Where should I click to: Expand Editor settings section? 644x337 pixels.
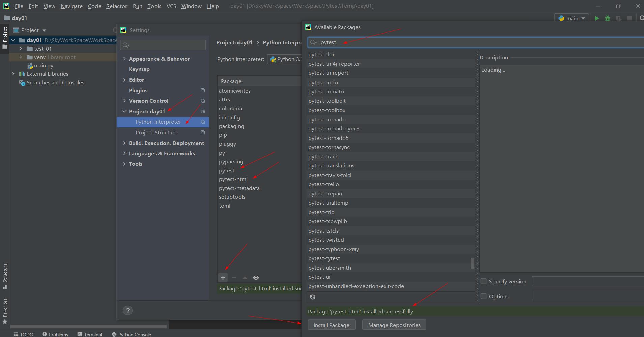(124, 80)
